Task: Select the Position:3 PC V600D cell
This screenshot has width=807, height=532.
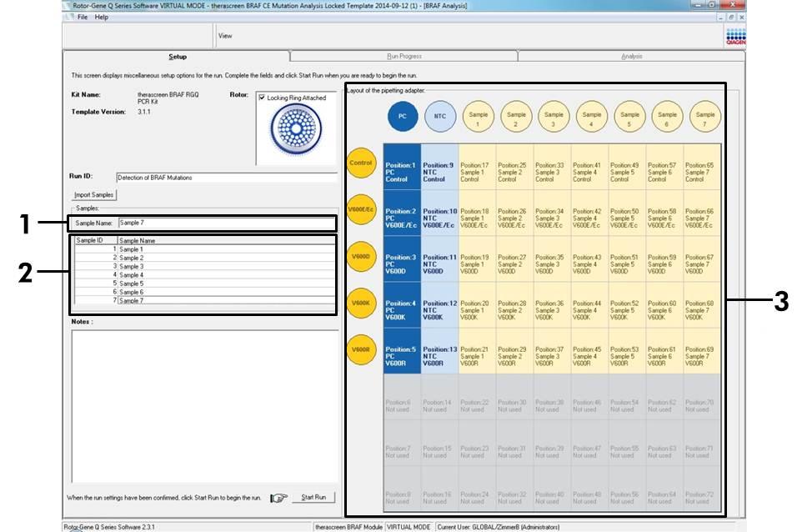Action: [402, 258]
